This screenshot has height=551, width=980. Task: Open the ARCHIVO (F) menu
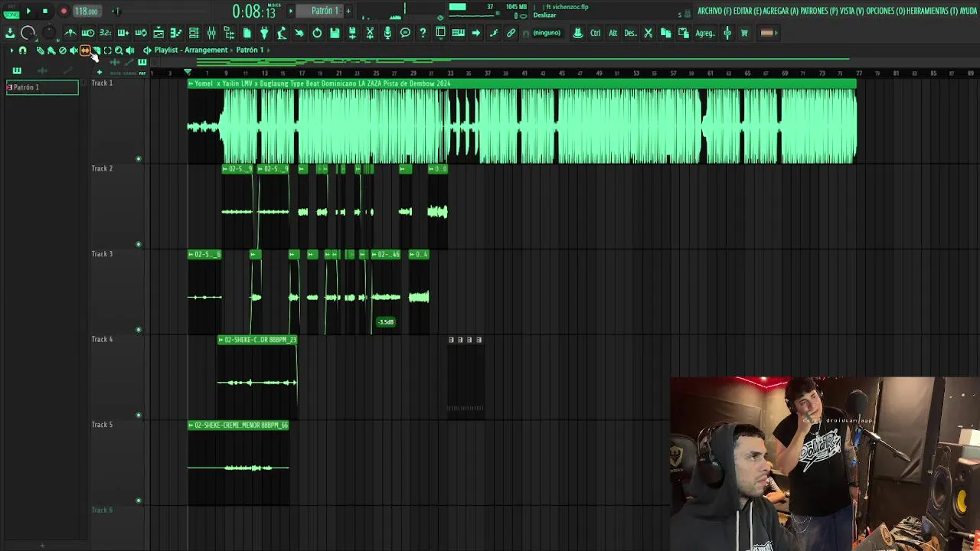tap(714, 11)
